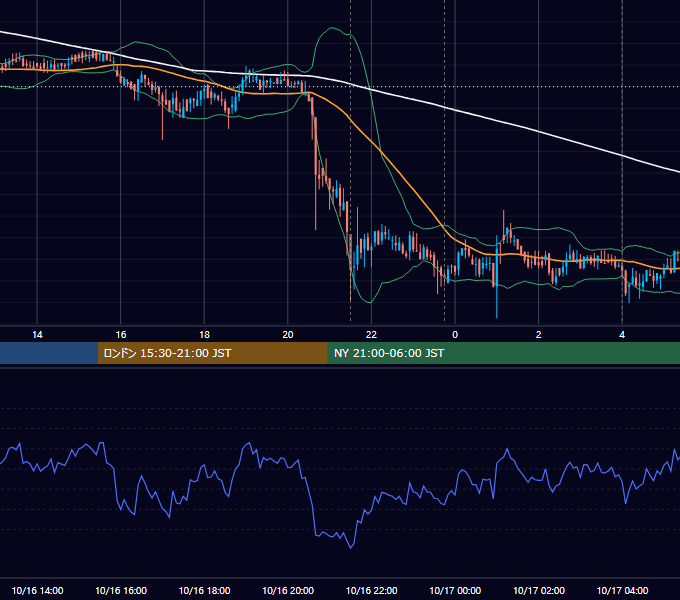
Task: Click the London session bar 15:30-21:00 JST
Action: click(x=212, y=353)
